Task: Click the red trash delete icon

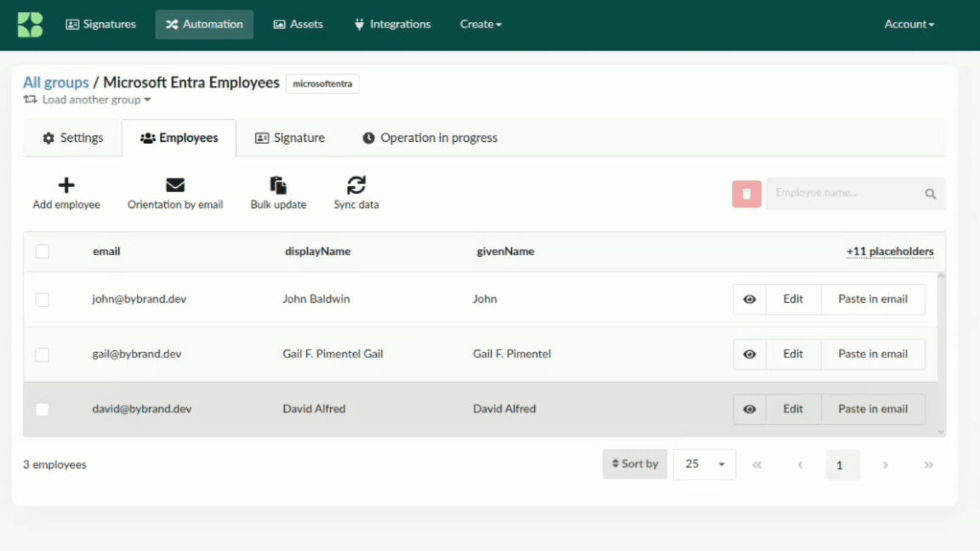Action: click(746, 194)
